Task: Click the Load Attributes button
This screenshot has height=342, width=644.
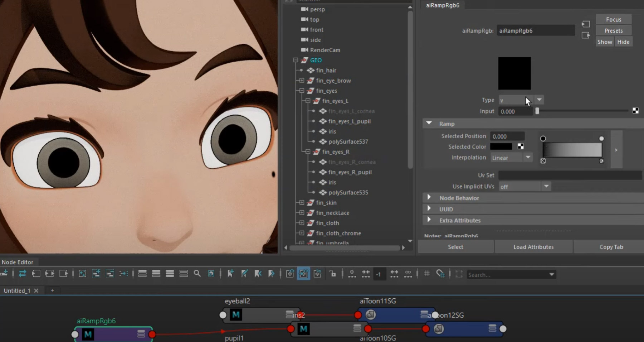Action: [533, 247]
